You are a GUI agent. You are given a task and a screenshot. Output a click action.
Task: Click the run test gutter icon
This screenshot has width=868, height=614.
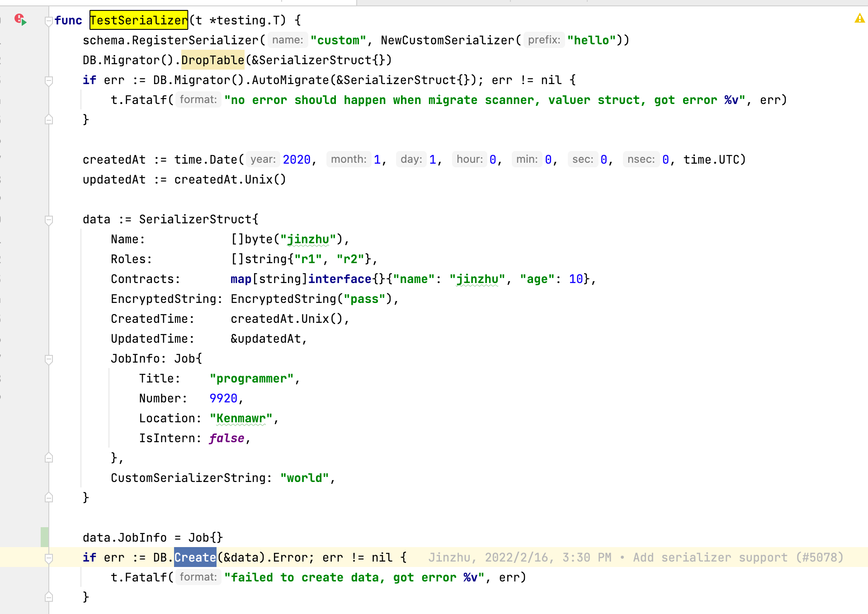coord(20,20)
